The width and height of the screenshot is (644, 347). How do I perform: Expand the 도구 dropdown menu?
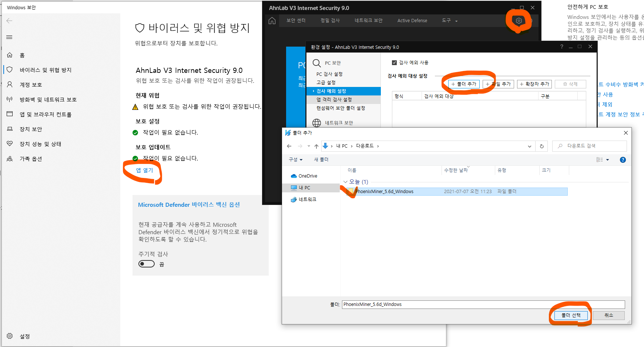(450, 21)
